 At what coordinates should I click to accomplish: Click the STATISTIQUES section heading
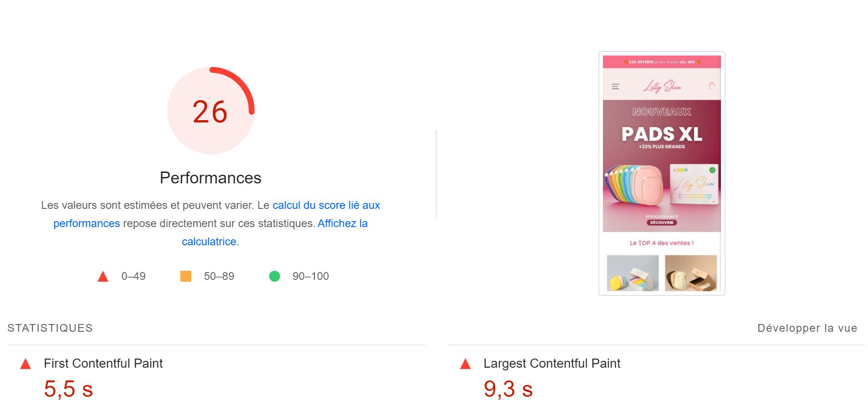[50, 328]
